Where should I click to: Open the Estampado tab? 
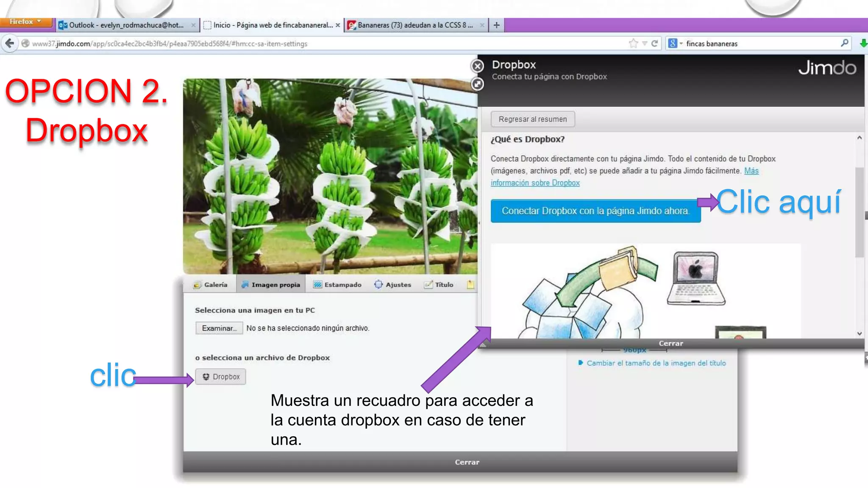point(337,285)
